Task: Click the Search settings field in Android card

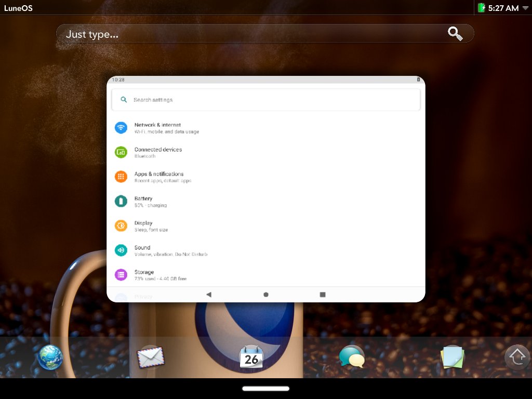Action: pyautogui.click(x=266, y=100)
